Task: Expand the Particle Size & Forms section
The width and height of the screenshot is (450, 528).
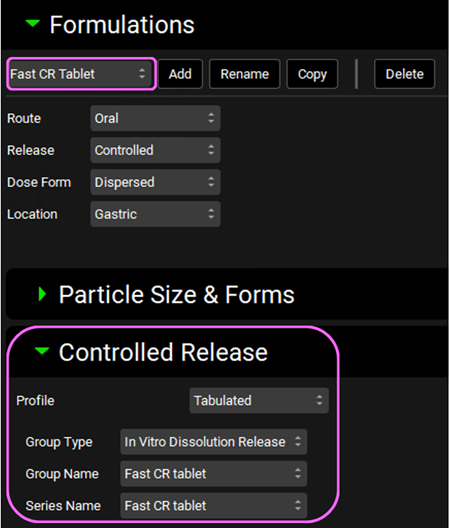Action: click(42, 294)
